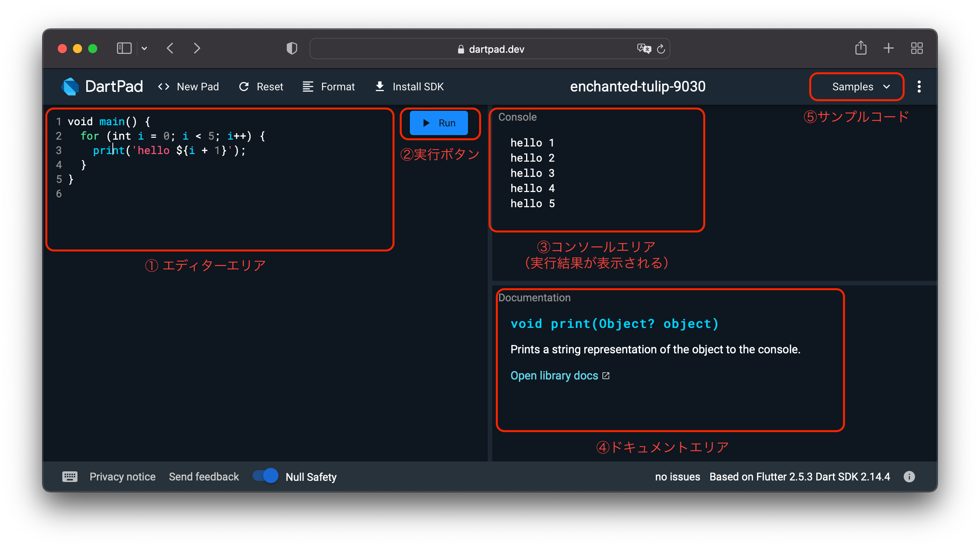The width and height of the screenshot is (980, 548).
Task: Click the external link icon beside Open library docs
Action: (605, 375)
